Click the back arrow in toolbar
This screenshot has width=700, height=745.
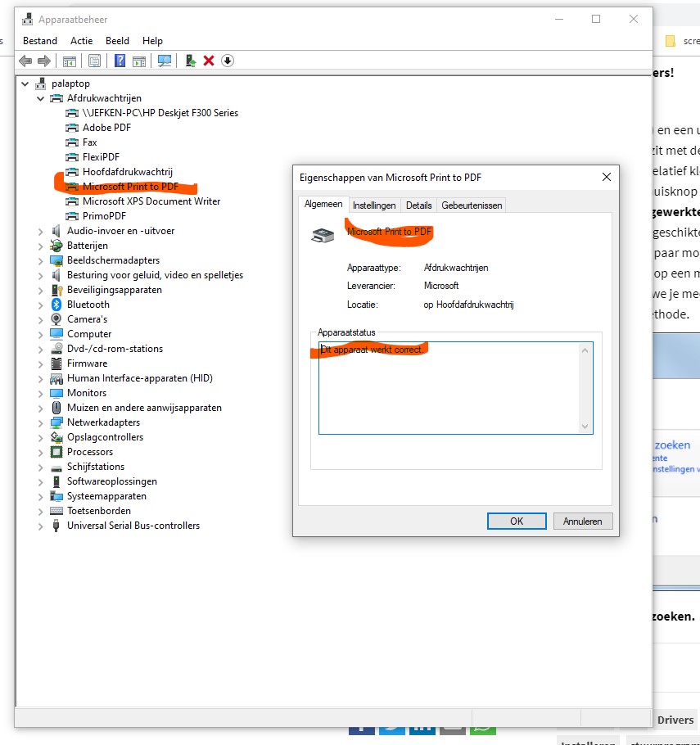click(25, 61)
